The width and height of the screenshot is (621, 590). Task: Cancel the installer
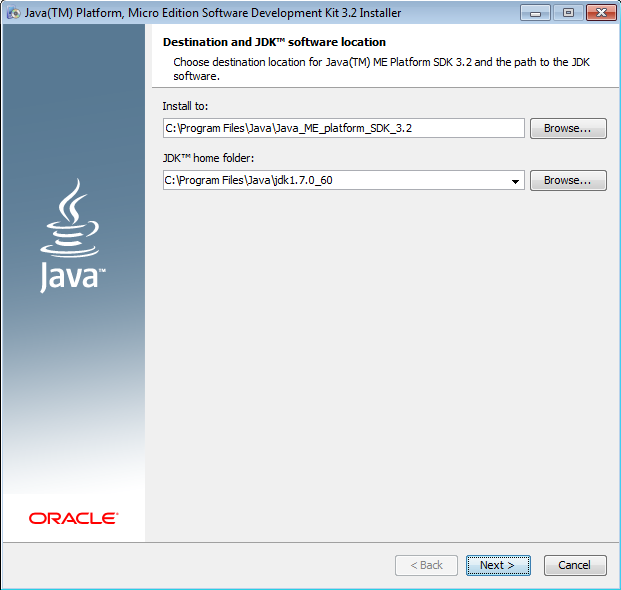[x=575, y=565]
